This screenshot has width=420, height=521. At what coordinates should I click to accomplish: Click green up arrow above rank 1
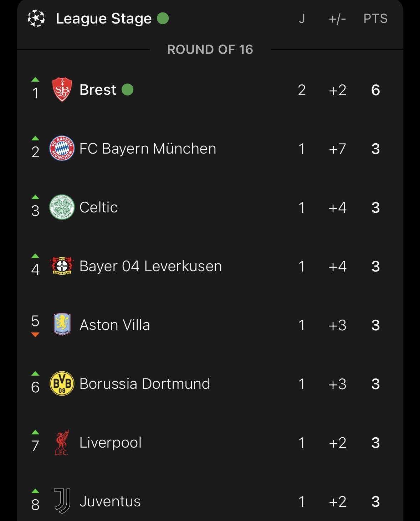pos(35,79)
